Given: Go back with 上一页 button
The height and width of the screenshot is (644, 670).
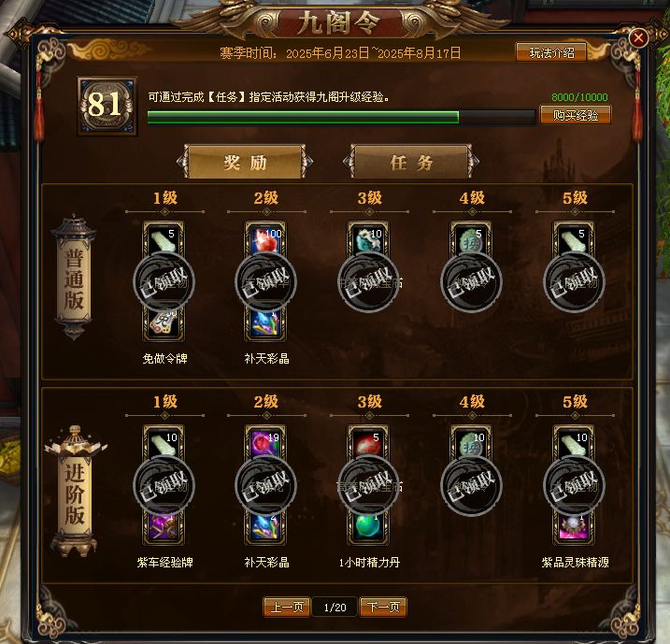Looking at the screenshot, I should (287, 607).
